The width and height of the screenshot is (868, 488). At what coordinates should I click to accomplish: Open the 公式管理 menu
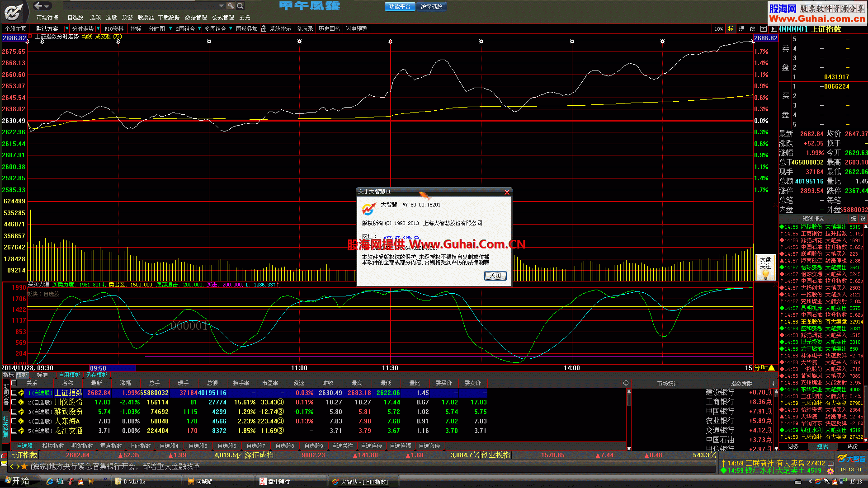click(x=223, y=18)
